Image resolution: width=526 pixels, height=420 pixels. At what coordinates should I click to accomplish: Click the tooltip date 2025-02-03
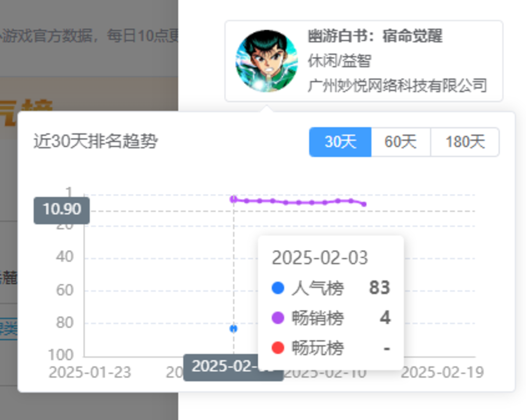(x=320, y=258)
